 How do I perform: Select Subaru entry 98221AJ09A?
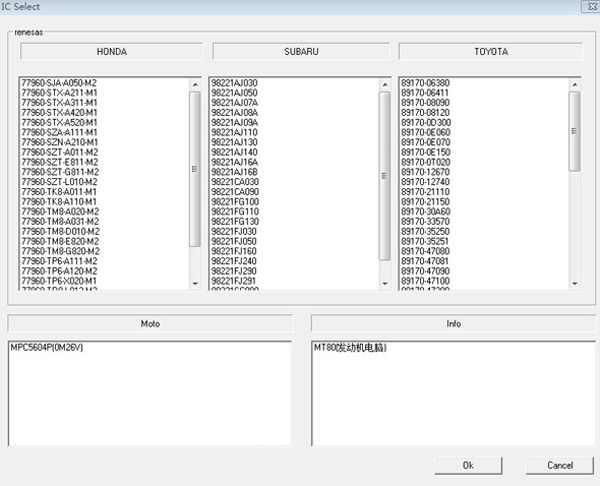[x=235, y=122]
